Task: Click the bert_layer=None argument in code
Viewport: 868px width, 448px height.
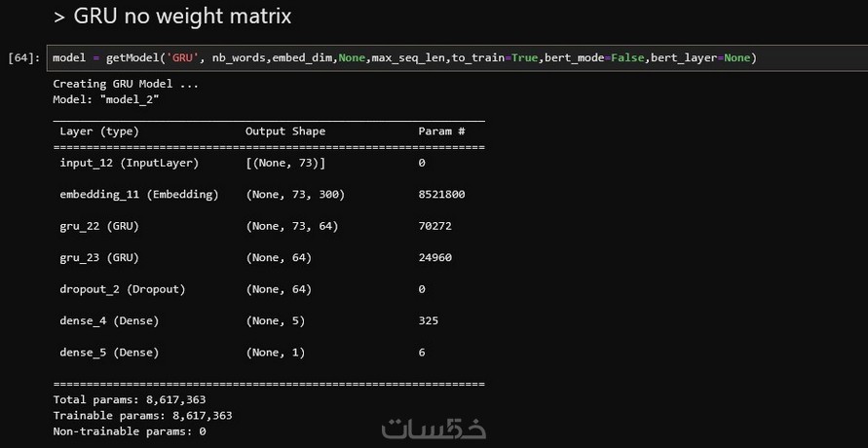Action: tap(700, 58)
